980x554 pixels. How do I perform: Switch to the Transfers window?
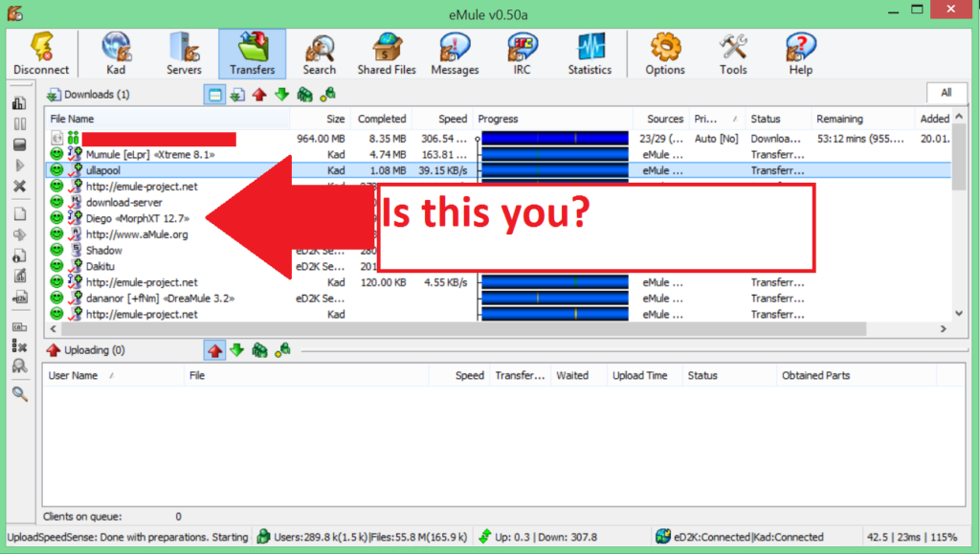[252, 54]
